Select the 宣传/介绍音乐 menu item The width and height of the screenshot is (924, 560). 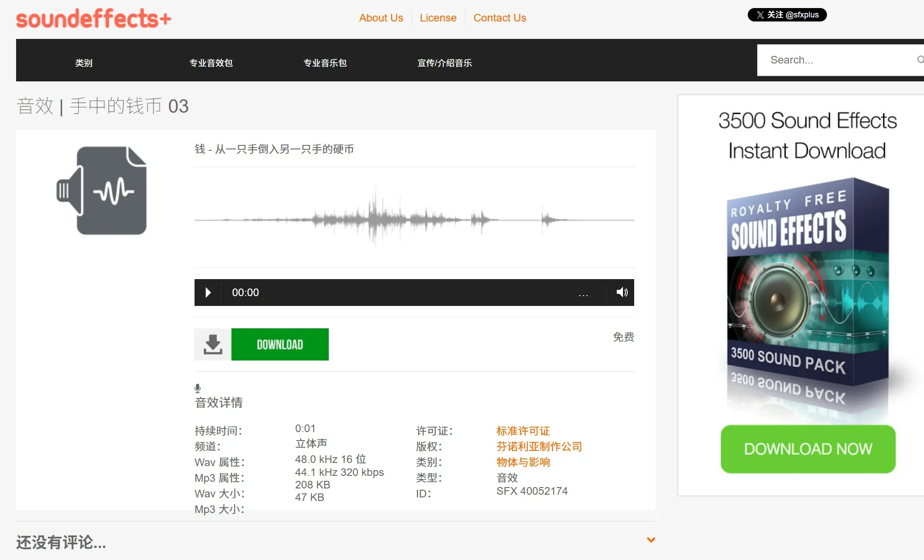point(445,63)
